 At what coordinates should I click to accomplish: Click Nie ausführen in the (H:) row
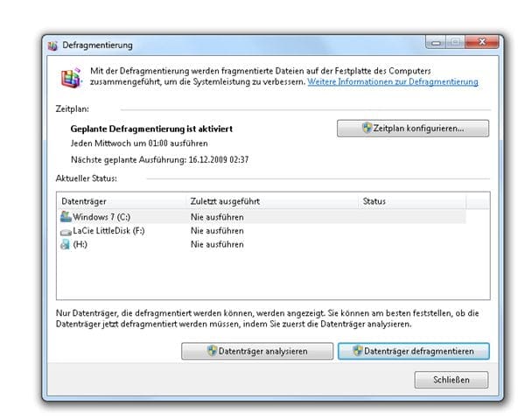click(216, 246)
